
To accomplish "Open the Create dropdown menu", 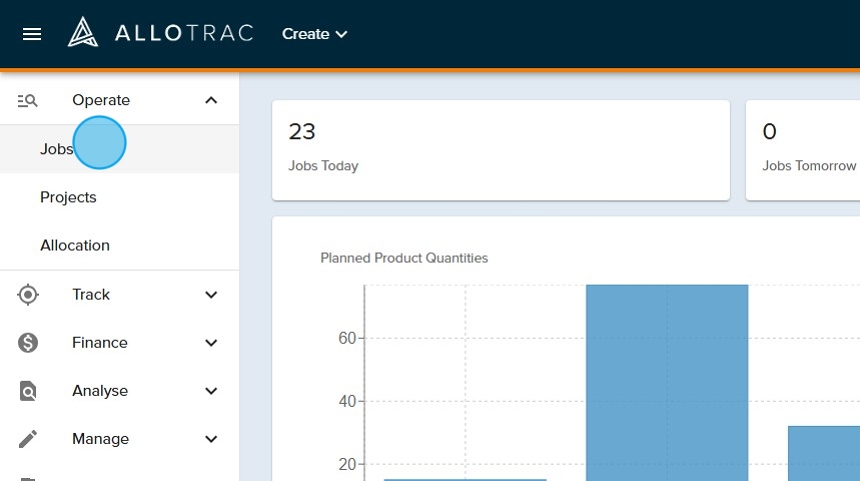I will tap(314, 34).
